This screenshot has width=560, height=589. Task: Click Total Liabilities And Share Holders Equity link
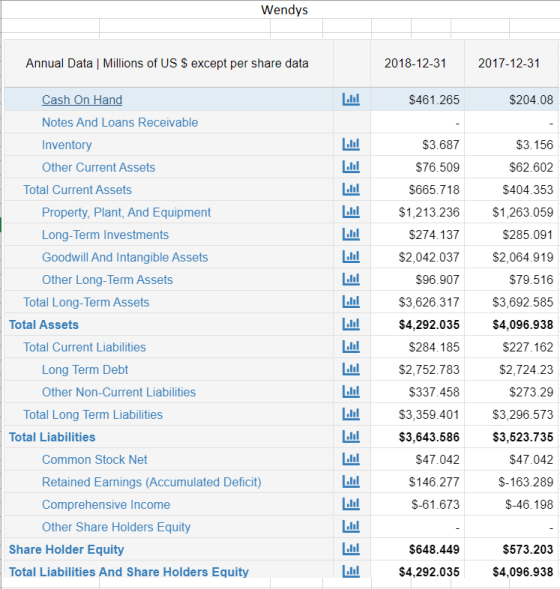(x=129, y=572)
